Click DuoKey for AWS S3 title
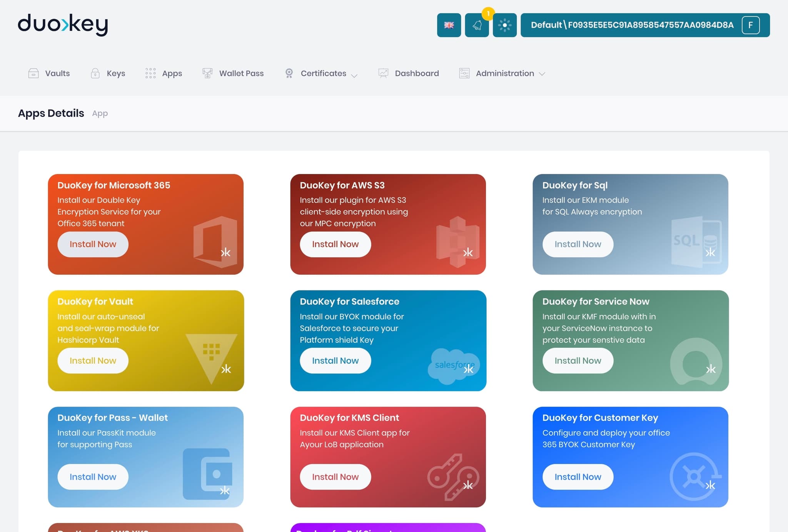Screen dimensions: 788x532 342,185
